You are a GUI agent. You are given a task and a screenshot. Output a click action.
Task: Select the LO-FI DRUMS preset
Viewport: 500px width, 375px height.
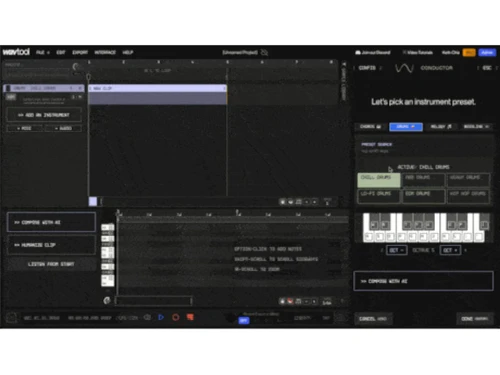(379, 196)
